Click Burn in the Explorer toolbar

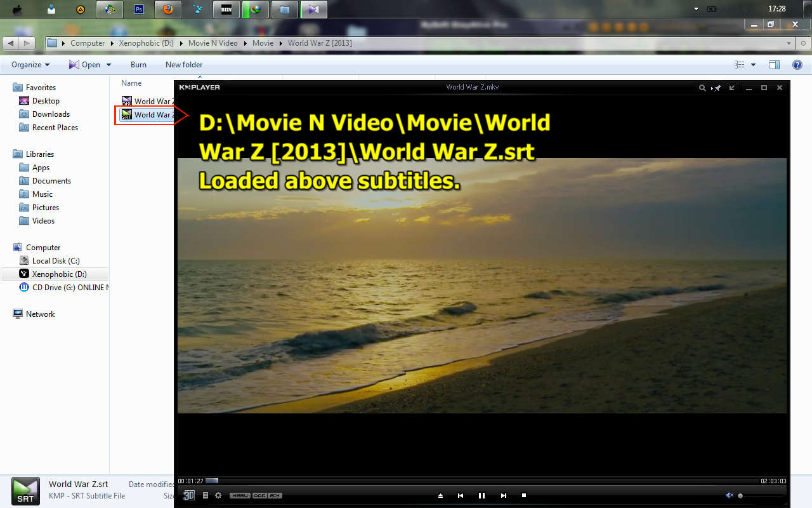point(138,65)
